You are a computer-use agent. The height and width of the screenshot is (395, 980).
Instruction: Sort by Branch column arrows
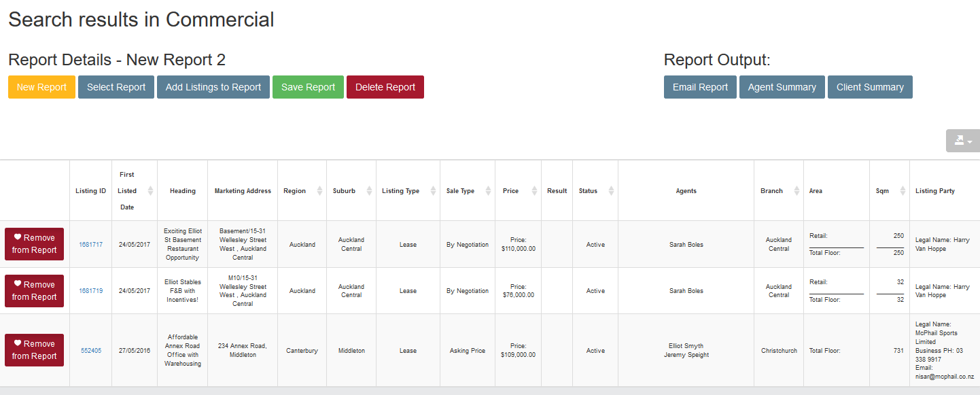coord(797,191)
